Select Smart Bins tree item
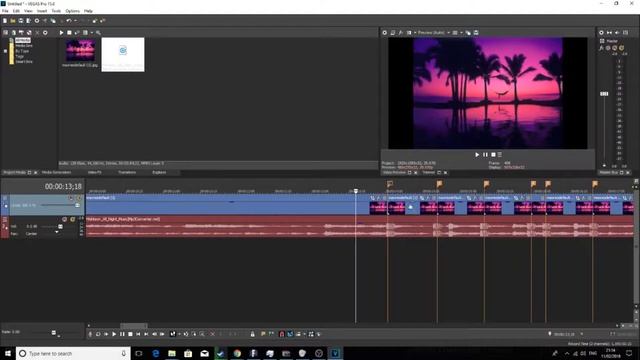 tap(24, 62)
